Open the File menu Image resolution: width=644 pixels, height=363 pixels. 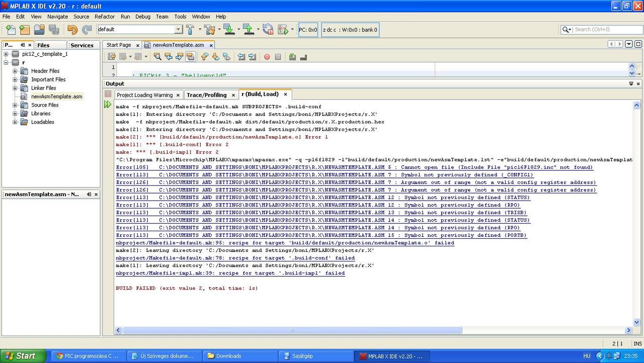click(7, 17)
